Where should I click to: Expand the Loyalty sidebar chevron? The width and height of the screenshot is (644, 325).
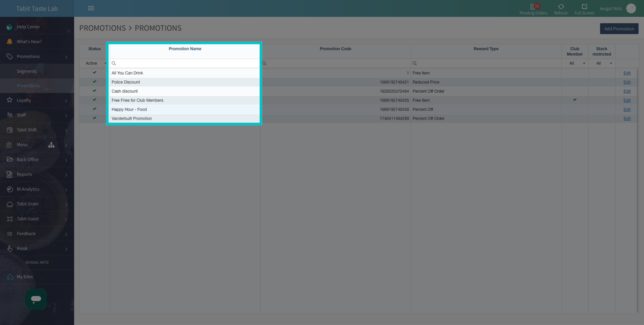(x=66, y=101)
